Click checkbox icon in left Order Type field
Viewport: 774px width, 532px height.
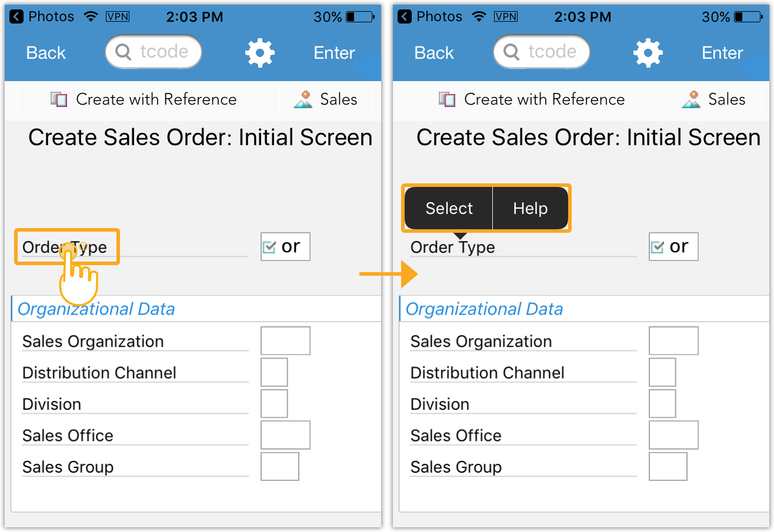[269, 247]
